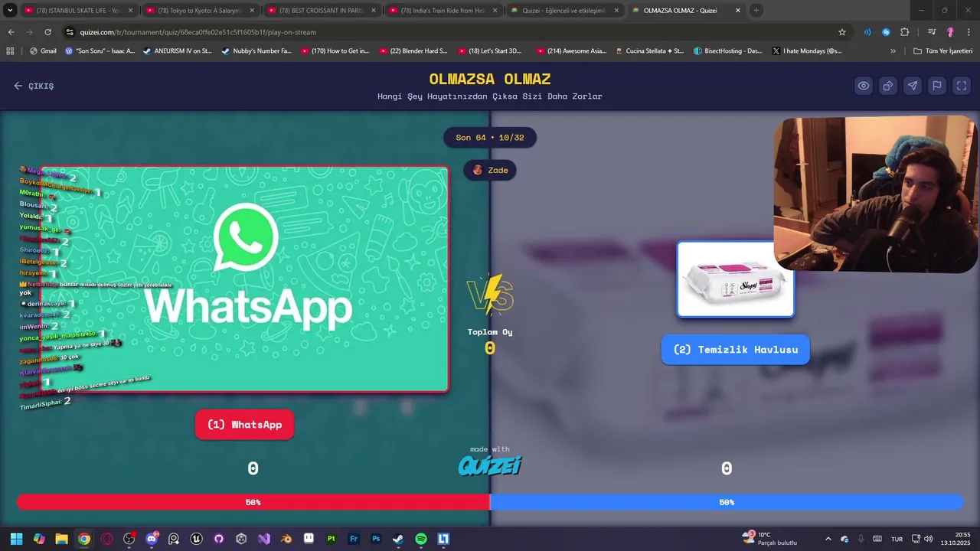This screenshot has height=551, width=980.
Task: Click the Son 64 • 10/32 round badge
Action: 490,138
